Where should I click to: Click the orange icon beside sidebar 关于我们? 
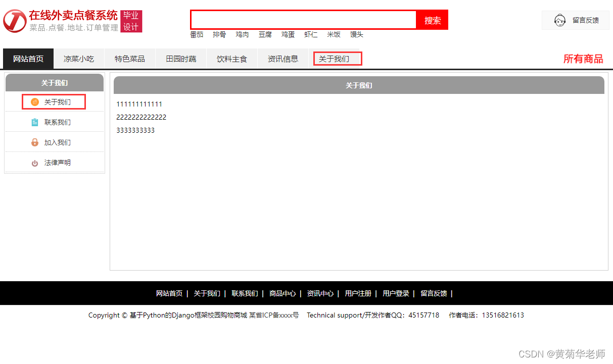(35, 102)
